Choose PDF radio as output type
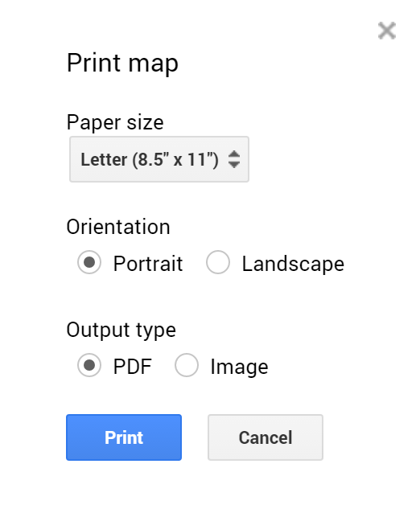Image resolution: width=420 pixels, height=509 pixels. (x=89, y=365)
